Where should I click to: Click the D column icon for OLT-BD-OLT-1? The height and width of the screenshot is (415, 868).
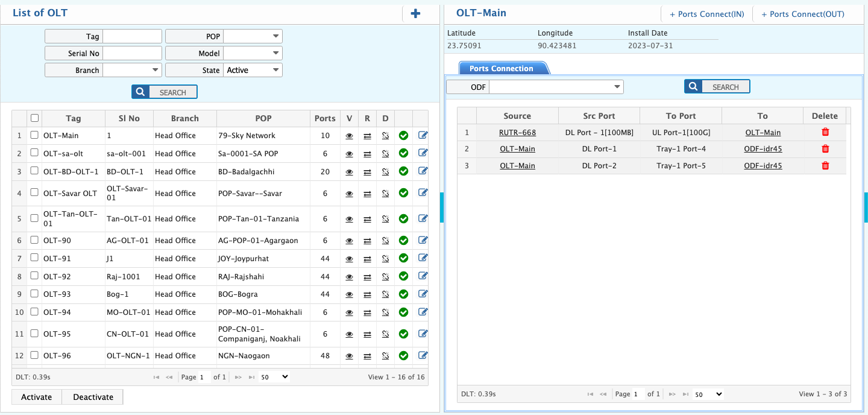pos(385,172)
